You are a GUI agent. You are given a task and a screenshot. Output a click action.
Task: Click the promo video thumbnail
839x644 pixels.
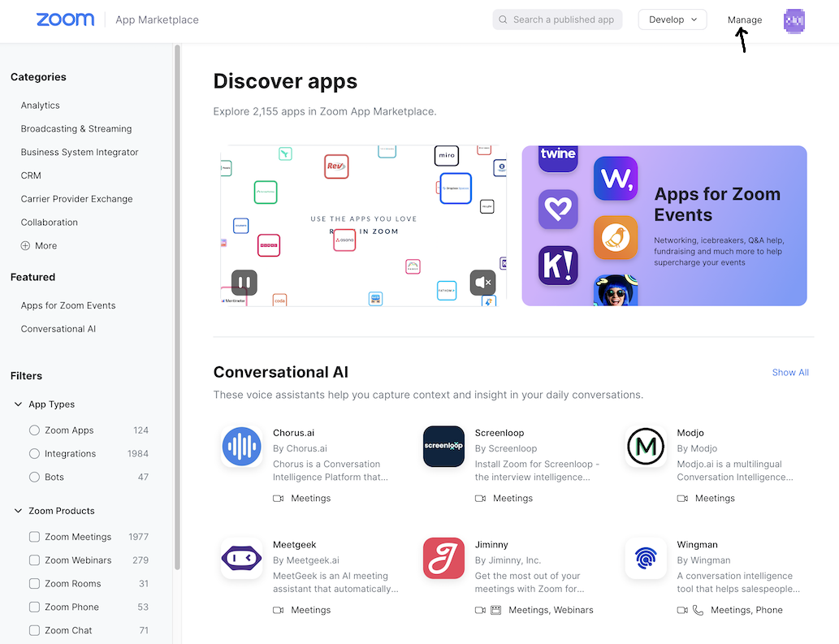click(363, 226)
